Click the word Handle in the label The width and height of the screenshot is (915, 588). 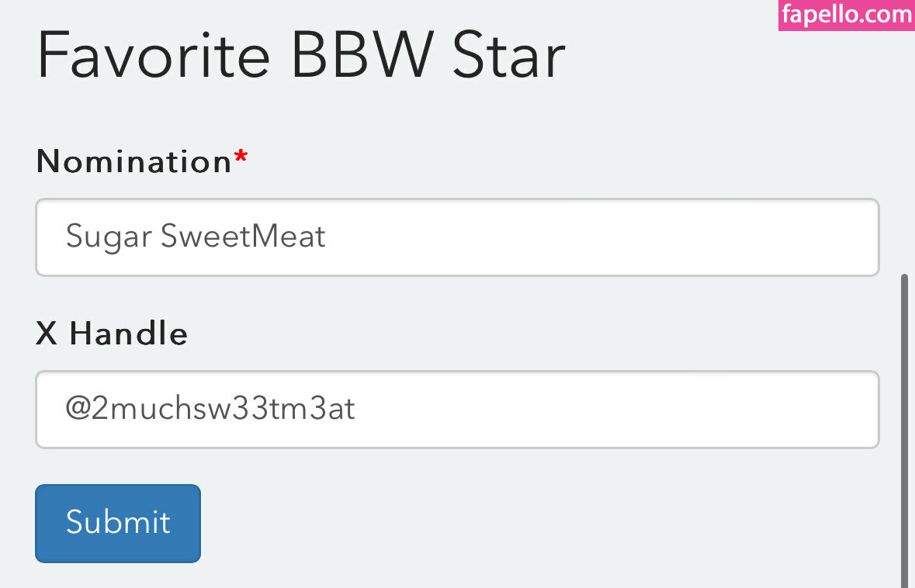[128, 334]
